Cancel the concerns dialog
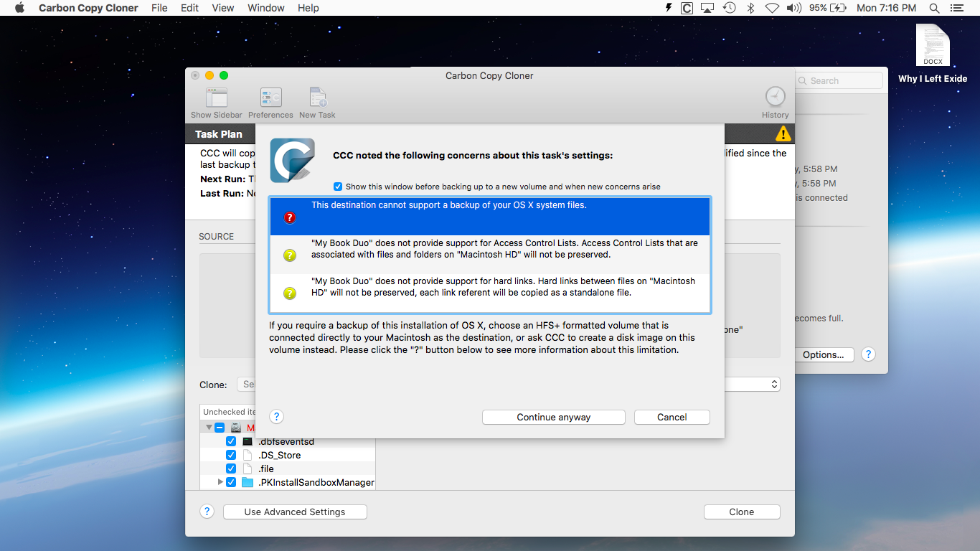Viewport: 980px width, 551px height. [672, 417]
